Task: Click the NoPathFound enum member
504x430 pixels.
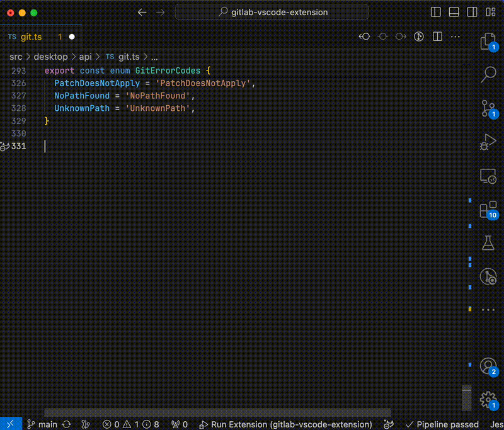Action: click(82, 96)
